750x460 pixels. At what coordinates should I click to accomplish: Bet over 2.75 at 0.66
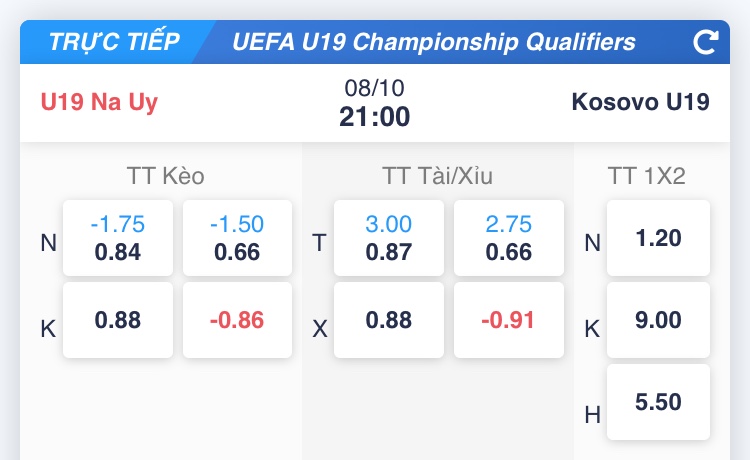click(508, 238)
